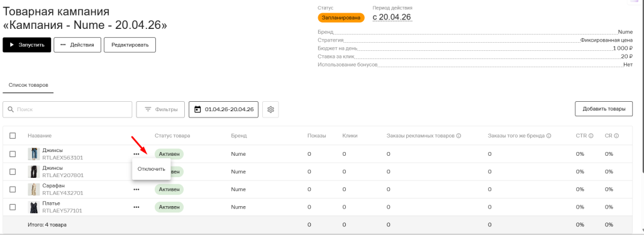Select checkbox for Джинсы RTLAEY207801

[x=13, y=172]
